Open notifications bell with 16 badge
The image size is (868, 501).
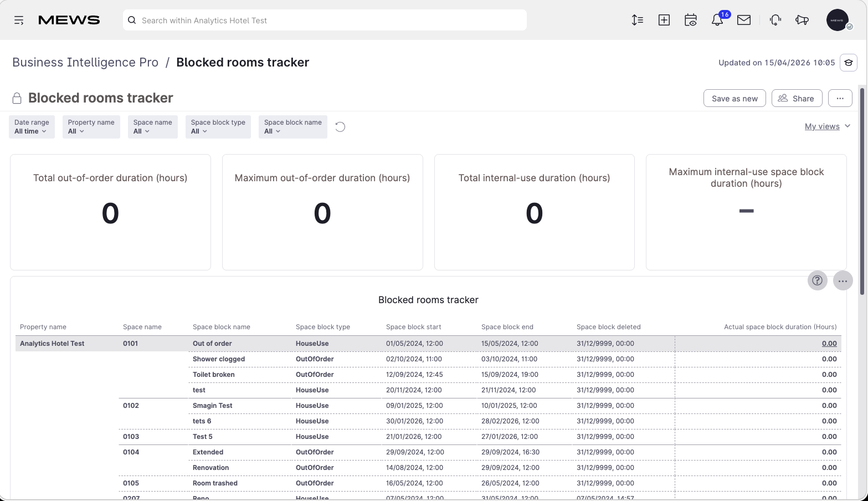coord(718,21)
